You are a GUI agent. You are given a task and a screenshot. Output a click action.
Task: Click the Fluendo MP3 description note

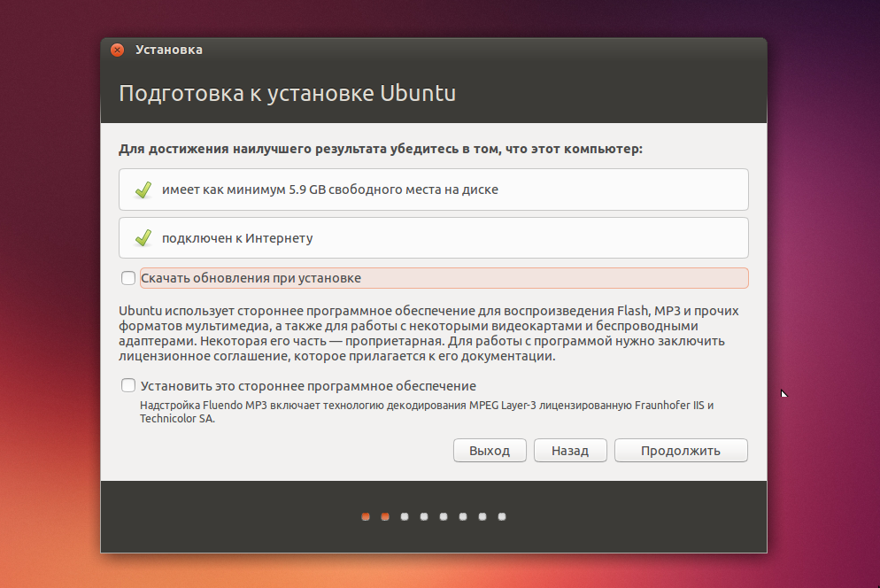point(427,412)
